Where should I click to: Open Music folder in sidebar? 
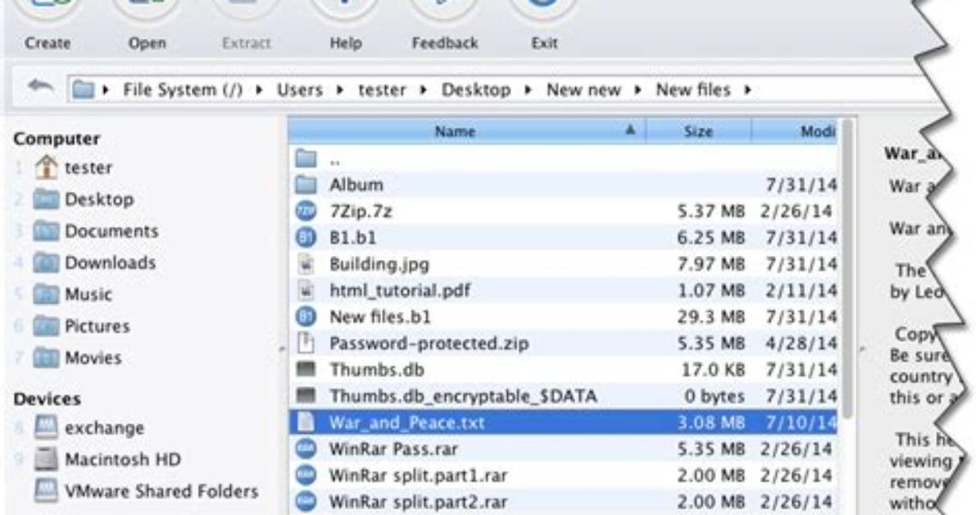pos(72,294)
